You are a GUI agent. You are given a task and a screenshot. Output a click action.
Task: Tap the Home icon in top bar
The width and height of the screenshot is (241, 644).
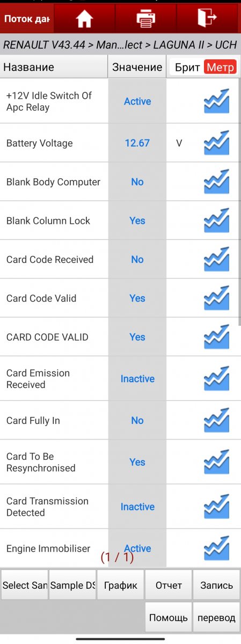pyautogui.click(x=84, y=19)
